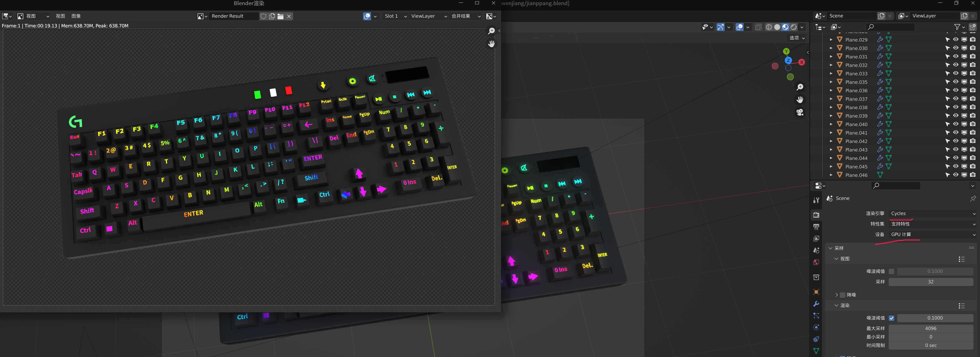
Task: Click the 选项 options button in viewport
Action: [797, 38]
